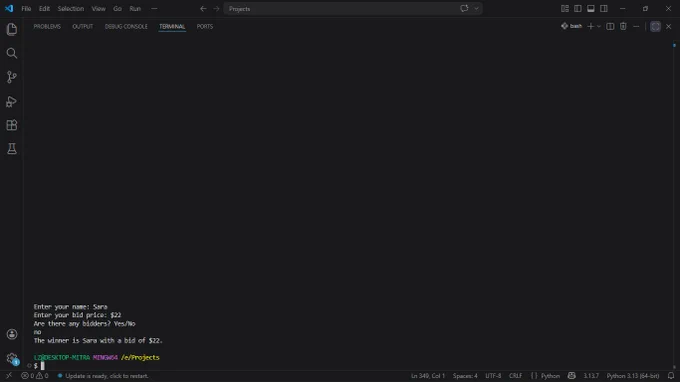Image resolution: width=680 pixels, height=382 pixels.
Task: Go to line via 'Ln 349, Col 1'
Action: (428, 376)
